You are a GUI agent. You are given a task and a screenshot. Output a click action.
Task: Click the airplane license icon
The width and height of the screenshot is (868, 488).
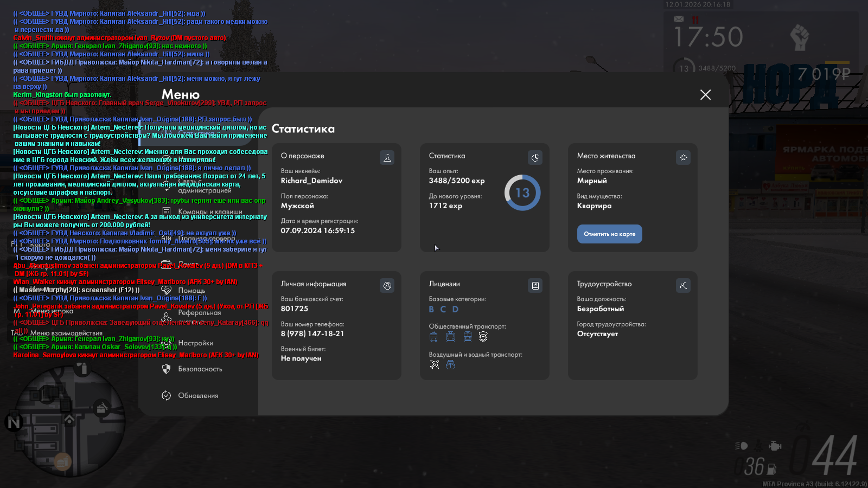(x=434, y=365)
